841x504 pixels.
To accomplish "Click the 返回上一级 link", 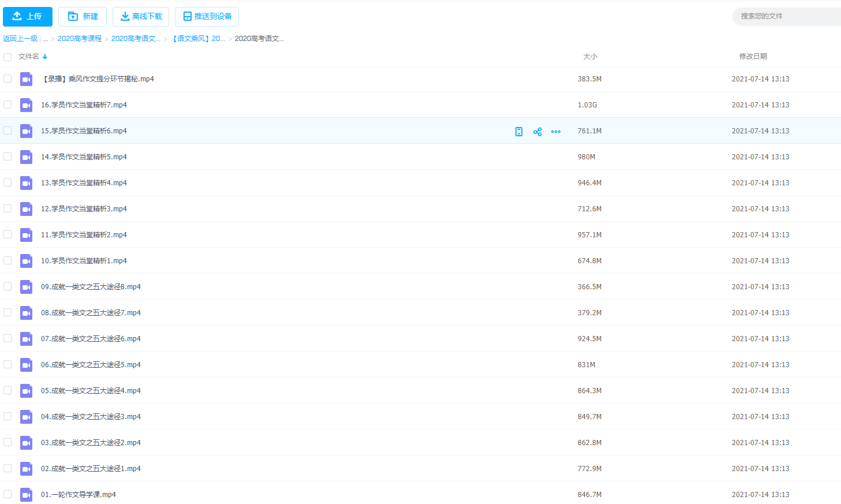I will (x=20, y=39).
